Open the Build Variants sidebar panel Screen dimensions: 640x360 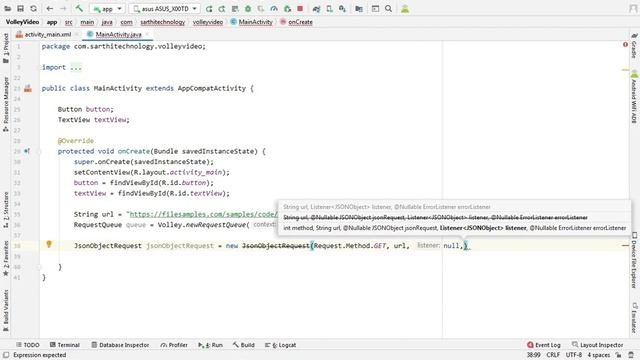pos(6,310)
